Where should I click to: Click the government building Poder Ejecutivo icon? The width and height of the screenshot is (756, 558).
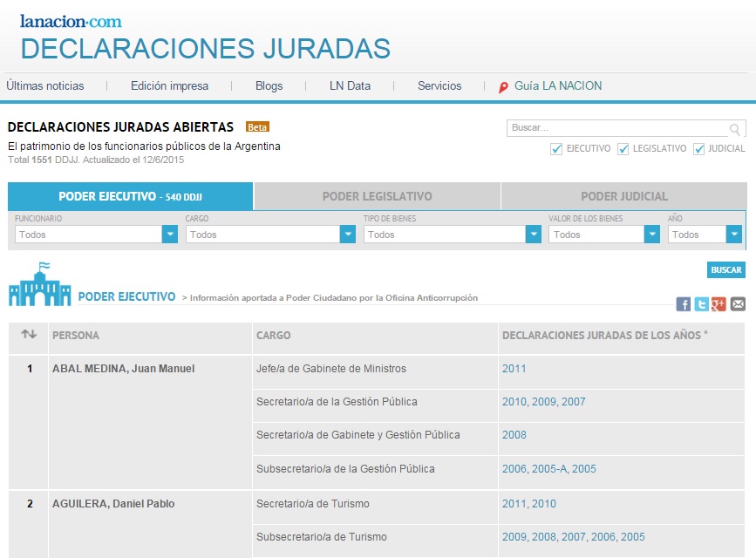tap(39, 284)
